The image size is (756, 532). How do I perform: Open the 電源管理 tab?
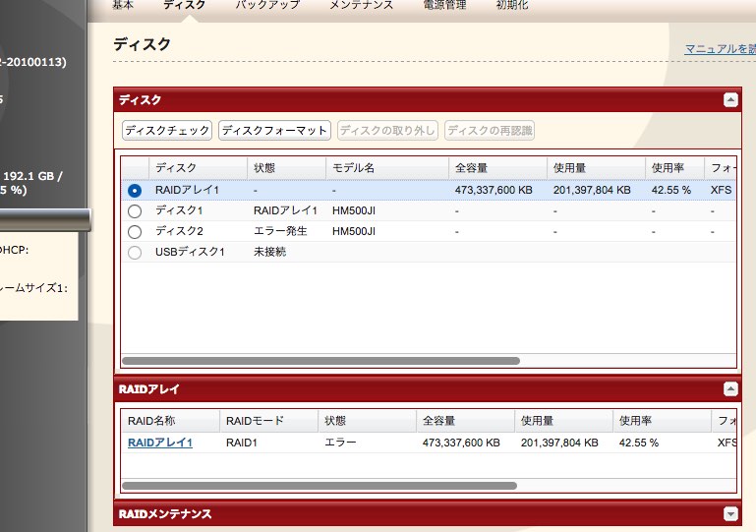tap(444, 5)
